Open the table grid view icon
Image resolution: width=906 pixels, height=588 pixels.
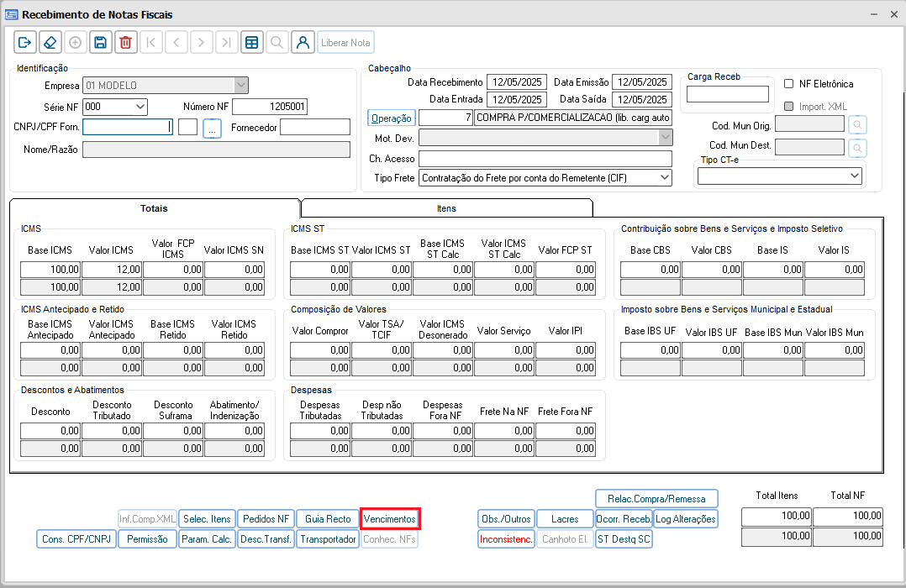coord(251,43)
